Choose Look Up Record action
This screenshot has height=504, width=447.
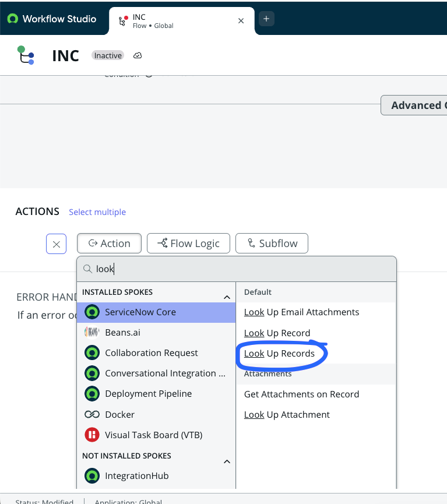277,333
